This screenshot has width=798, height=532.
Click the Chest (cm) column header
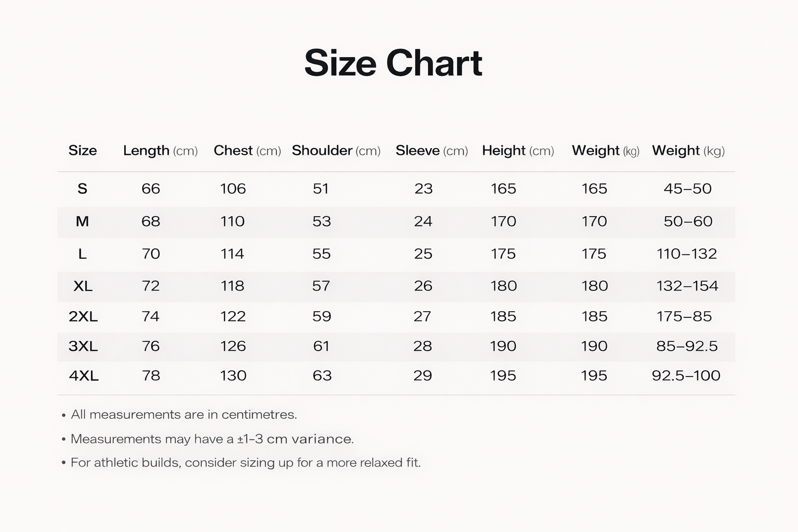pyautogui.click(x=247, y=151)
